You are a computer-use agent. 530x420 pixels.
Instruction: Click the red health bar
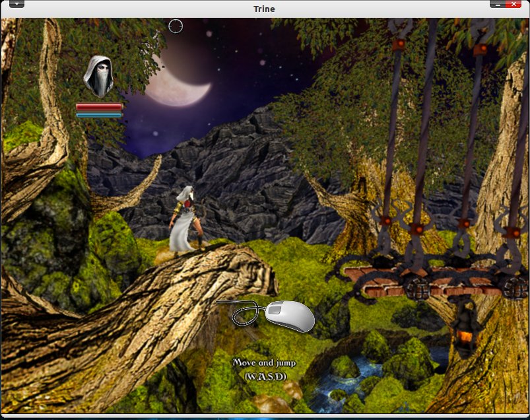[x=99, y=106]
